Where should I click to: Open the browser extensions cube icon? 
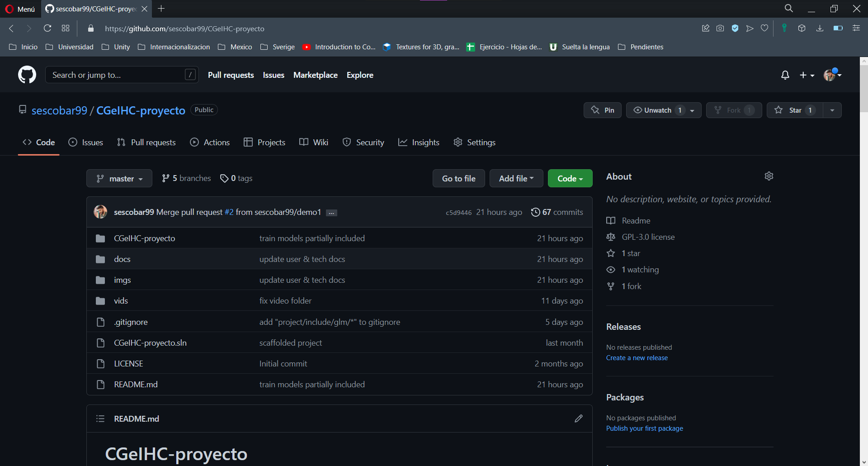[802, 28]
